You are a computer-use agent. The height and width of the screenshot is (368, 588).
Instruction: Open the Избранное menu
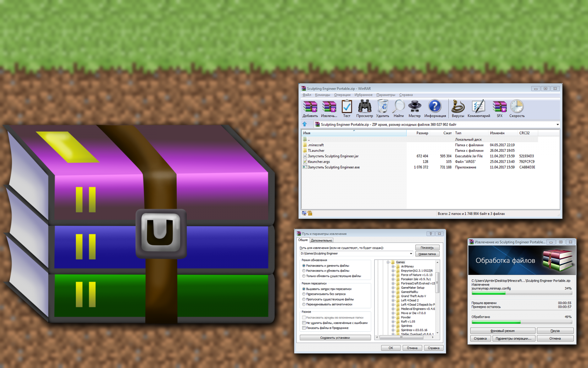point(363,95)
